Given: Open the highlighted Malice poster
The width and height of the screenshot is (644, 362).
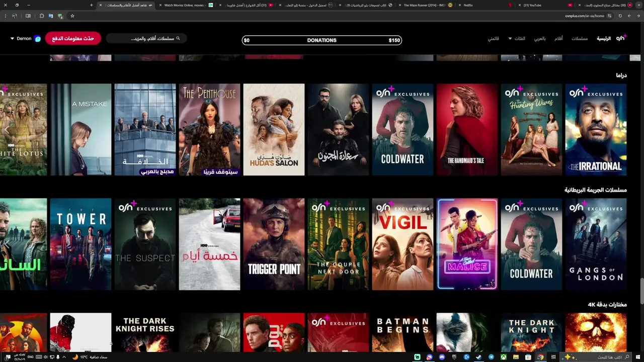Looking at the screenshot, I should [467, 244].
